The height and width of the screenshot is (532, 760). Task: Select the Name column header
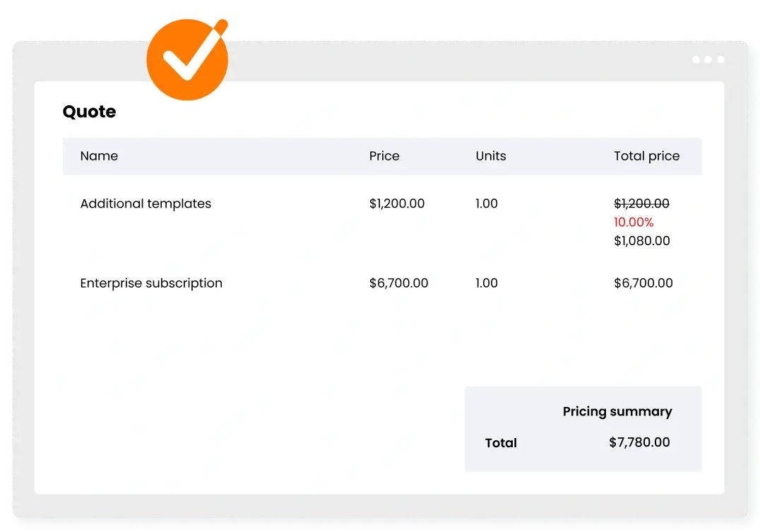tap(99, 156)
